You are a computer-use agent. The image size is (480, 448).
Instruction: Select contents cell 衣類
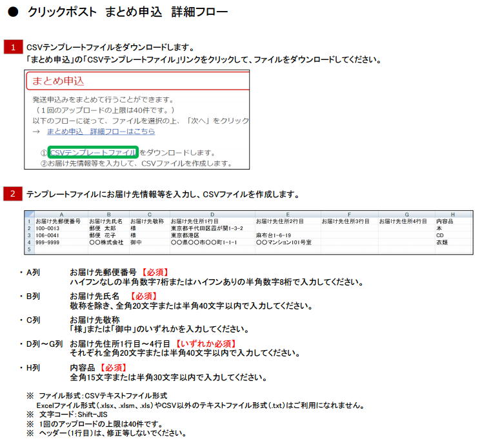[453, 242]
